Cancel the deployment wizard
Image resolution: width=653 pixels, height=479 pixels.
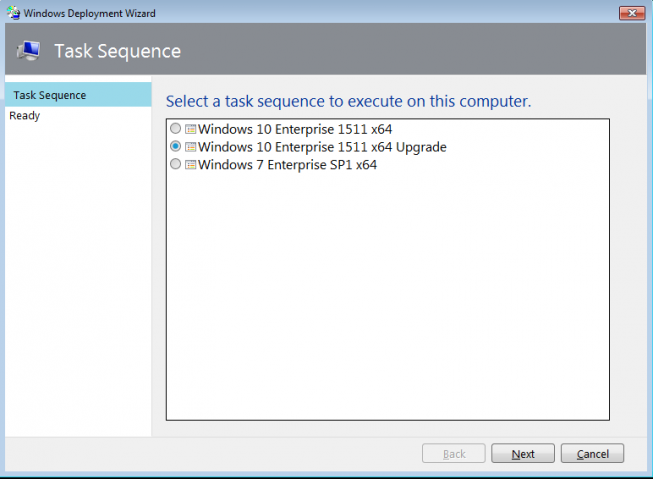(592, 453)
